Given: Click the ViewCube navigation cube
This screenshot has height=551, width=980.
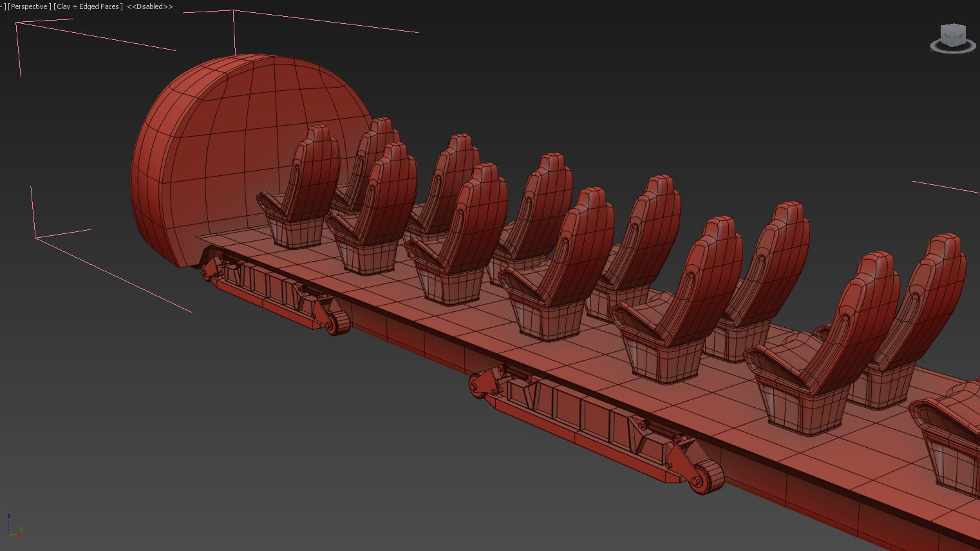Looking at the screenshot, I should pyautogui.click(x=953, y=35).
